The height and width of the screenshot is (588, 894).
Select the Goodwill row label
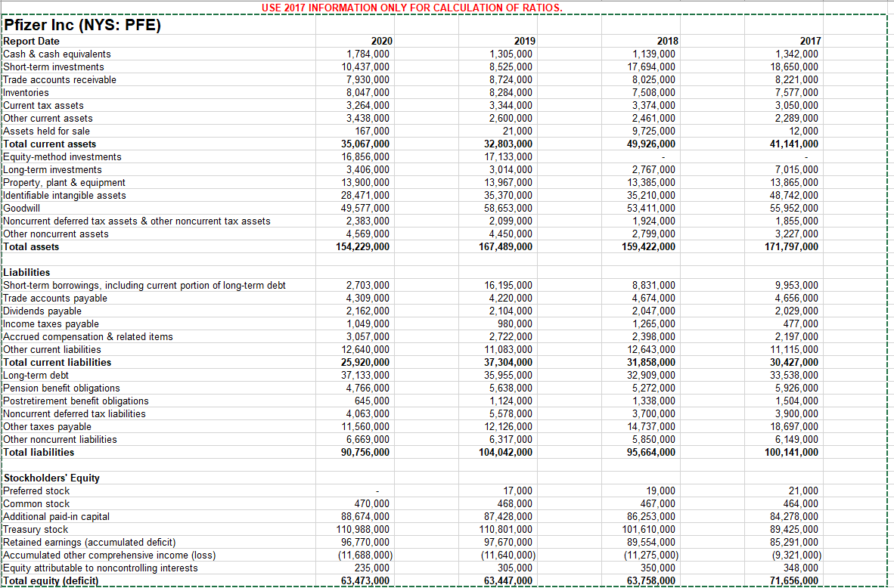click(x=22, y=209)
